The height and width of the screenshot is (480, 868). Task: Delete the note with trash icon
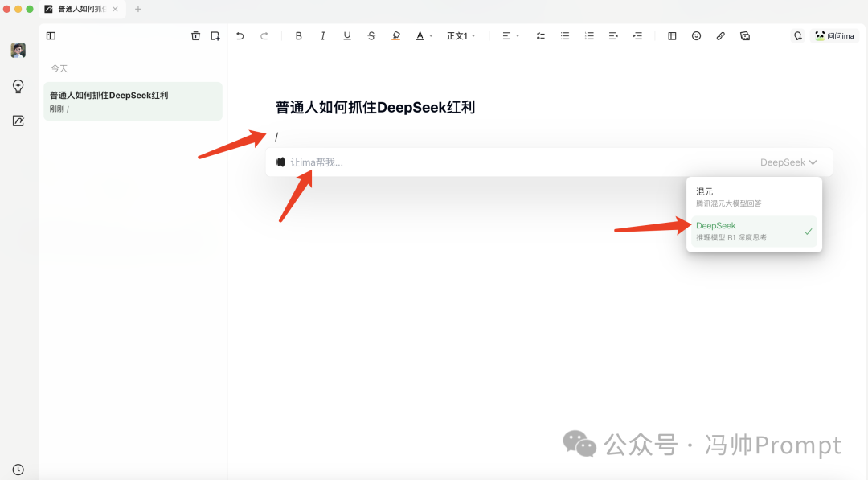coord(195,36)
